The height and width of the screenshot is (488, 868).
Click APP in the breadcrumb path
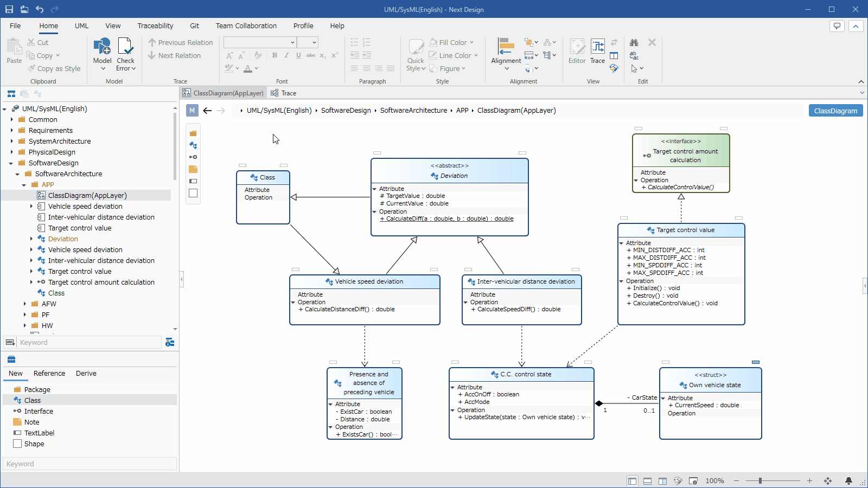point(462,110)
